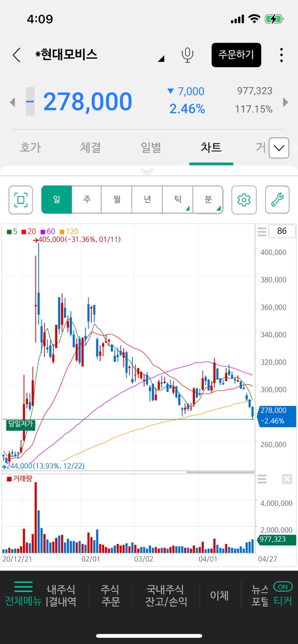Tap the 04/27 date label on axis
The image size is (298, 644).
tap(268, 559)
